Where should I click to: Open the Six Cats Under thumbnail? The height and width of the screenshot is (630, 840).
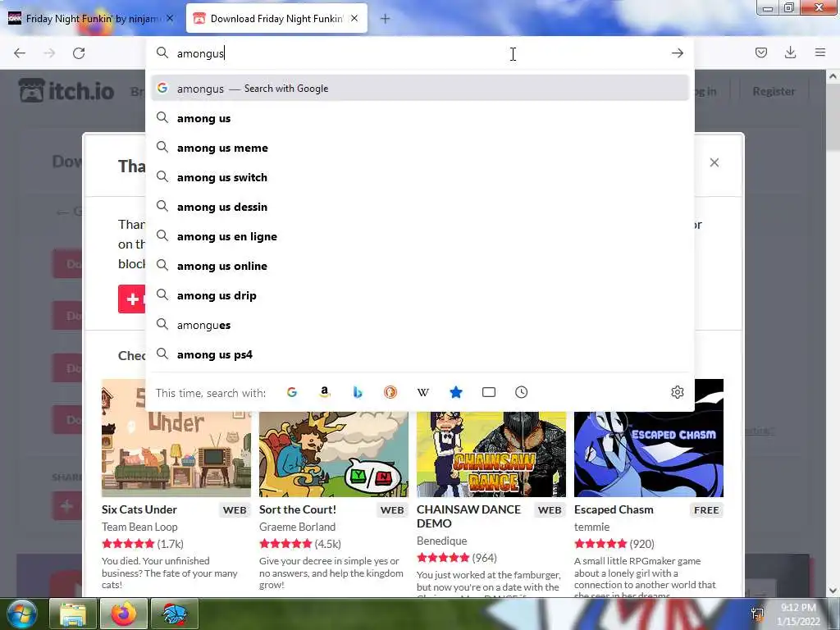[x=176, y=454]
